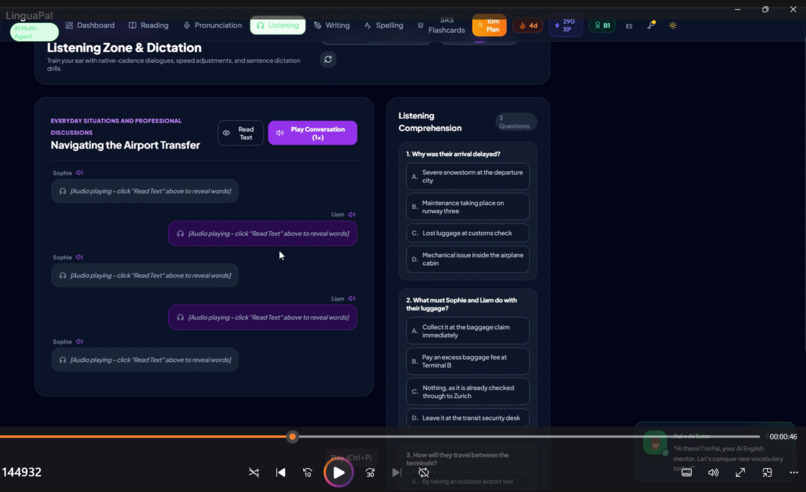Click the refresh icon beside the heading
Image resolution: width=806 pixels, height=492 pixels.
pos(328,59)
